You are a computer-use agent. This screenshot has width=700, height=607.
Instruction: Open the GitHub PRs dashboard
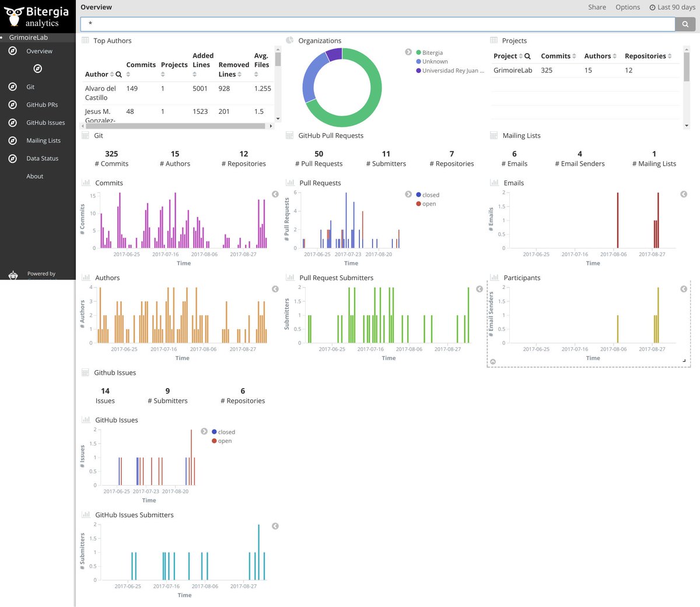[x=42, y=105]
